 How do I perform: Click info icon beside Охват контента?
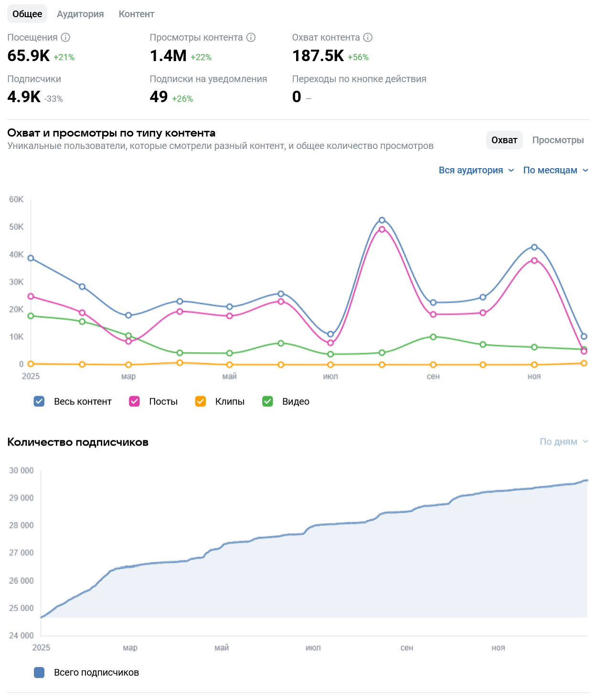click(368, 37)
